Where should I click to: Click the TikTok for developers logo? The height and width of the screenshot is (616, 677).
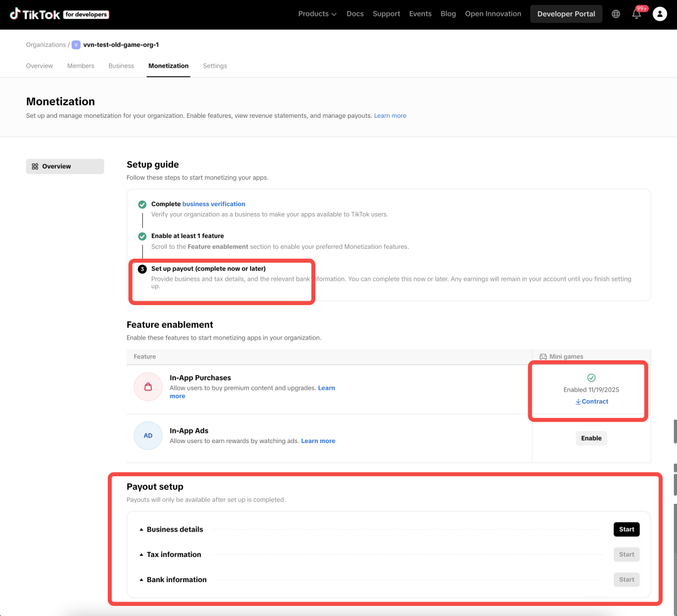click(59, 14)
